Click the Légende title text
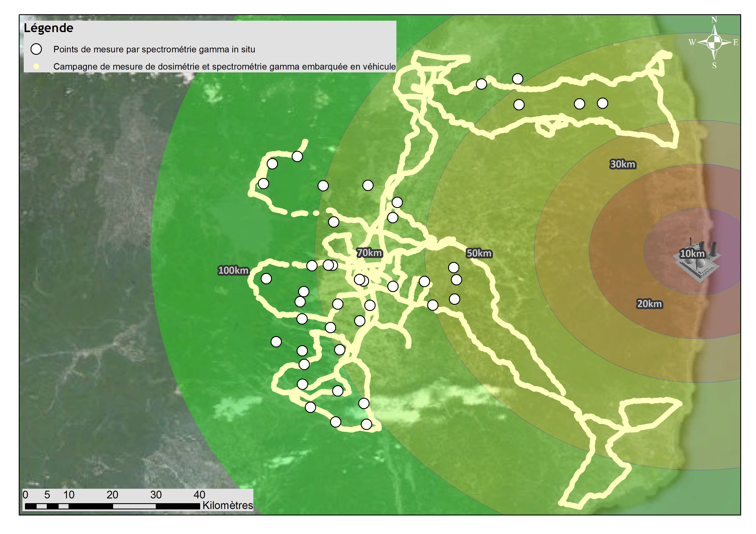Viewport: 756px width, 534px height. click(48, 28)
